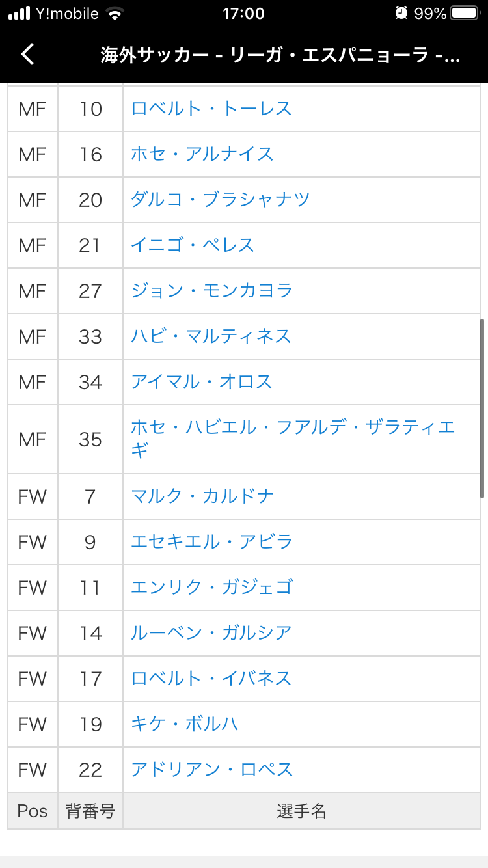Tap the back arrow in the header
Image resolution: width=488 pixels, height=868 pixels.
[27, 55]
